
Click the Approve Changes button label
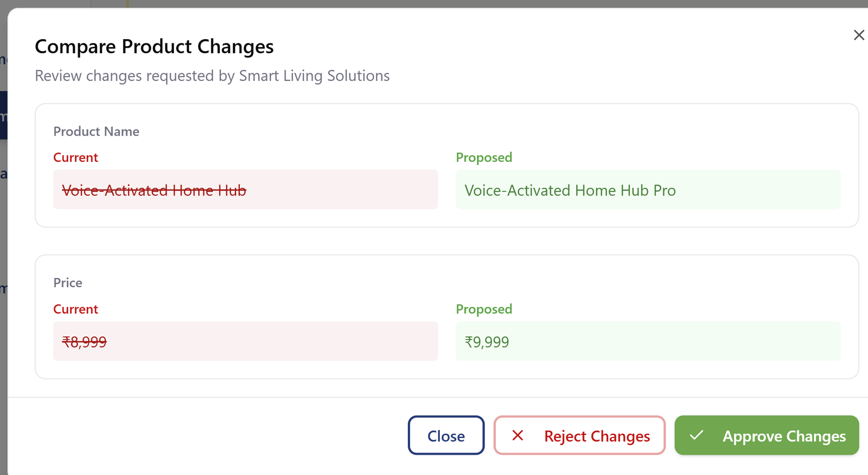pyautogui.click(x=784, y=436)
